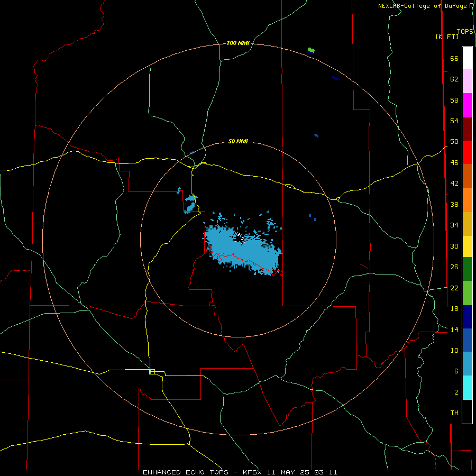
Task: Click the gold legend swatch above 34
Action: click(467, 224)
